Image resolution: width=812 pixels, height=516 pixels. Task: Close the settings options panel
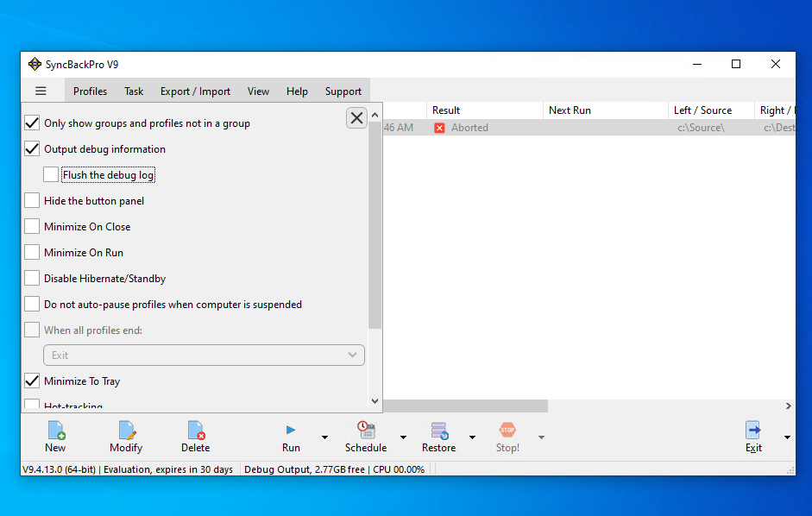356,118
